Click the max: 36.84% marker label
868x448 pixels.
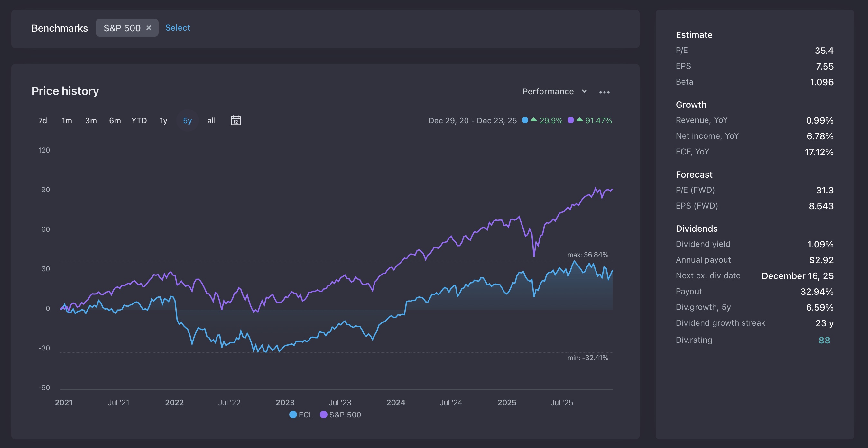(588, 255)
